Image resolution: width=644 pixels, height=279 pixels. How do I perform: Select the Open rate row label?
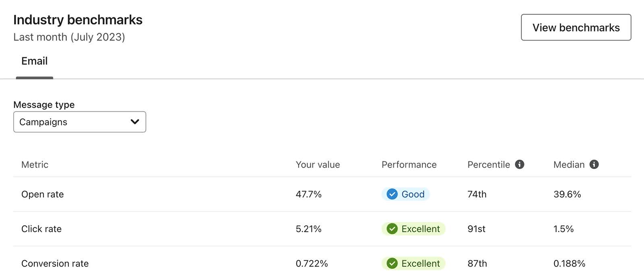pos(42,194)
